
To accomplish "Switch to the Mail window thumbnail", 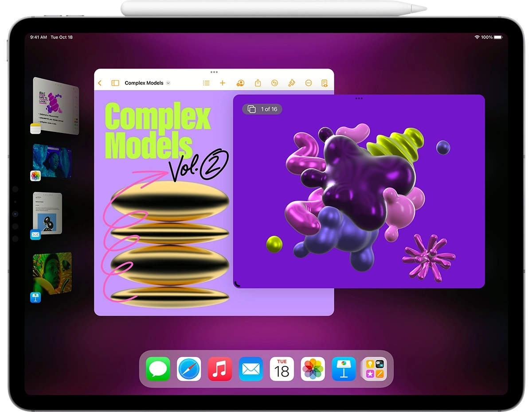I will click(47, 214).
